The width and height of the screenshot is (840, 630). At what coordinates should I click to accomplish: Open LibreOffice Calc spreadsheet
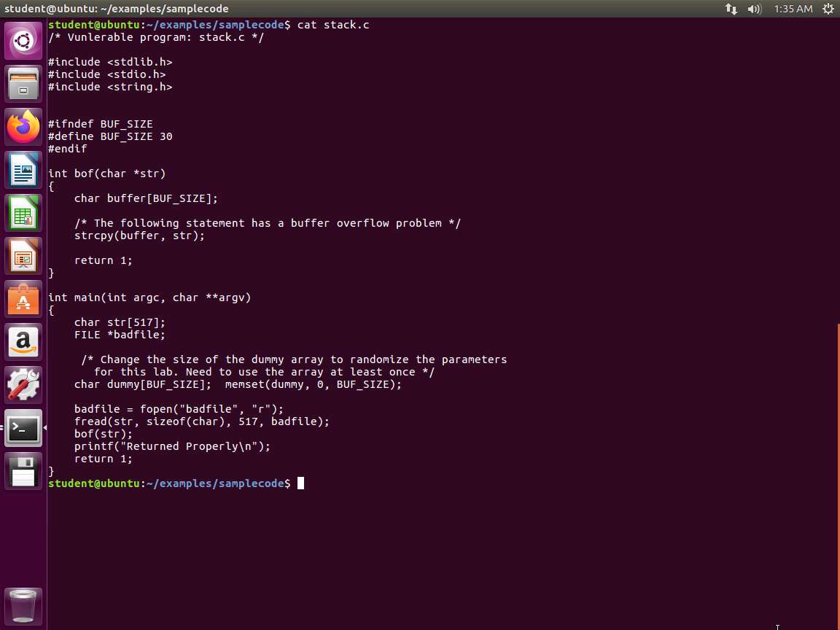(x=23, y=214)
